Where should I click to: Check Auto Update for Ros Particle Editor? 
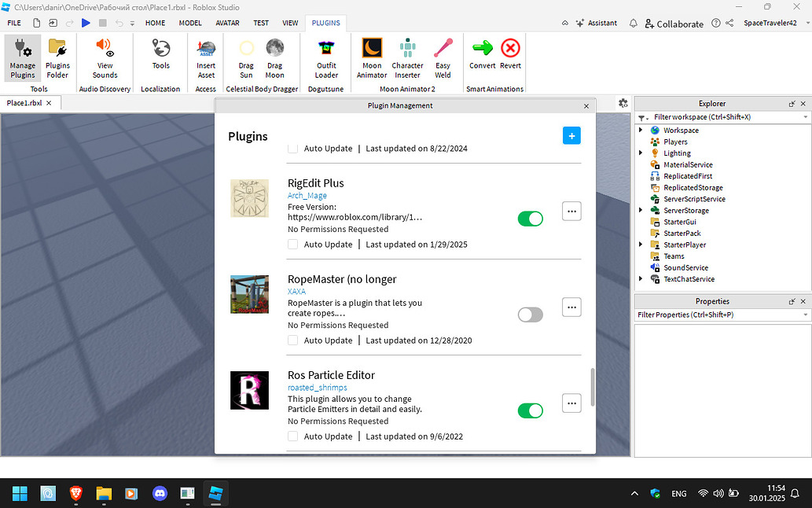click(292, 436)
